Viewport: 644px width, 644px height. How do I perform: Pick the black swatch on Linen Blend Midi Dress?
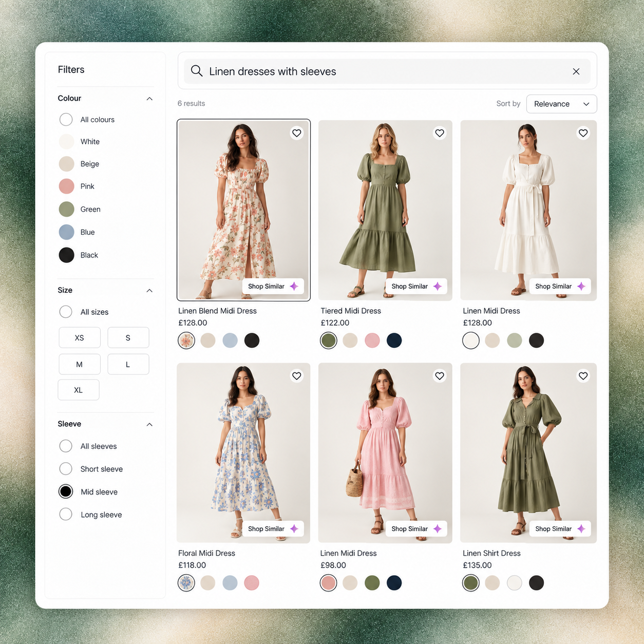tap(252, 340)
